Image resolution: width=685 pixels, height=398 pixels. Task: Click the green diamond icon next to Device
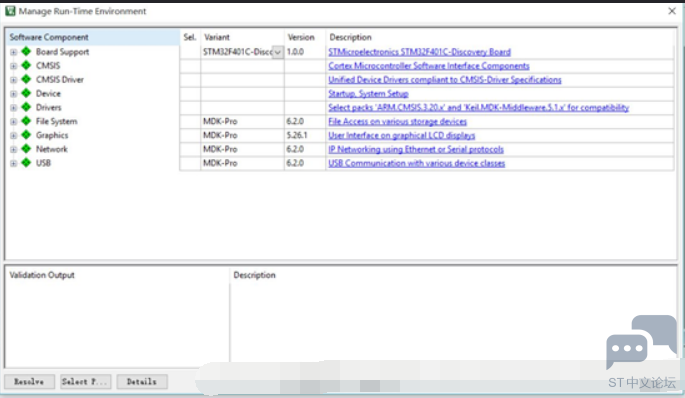26,93
